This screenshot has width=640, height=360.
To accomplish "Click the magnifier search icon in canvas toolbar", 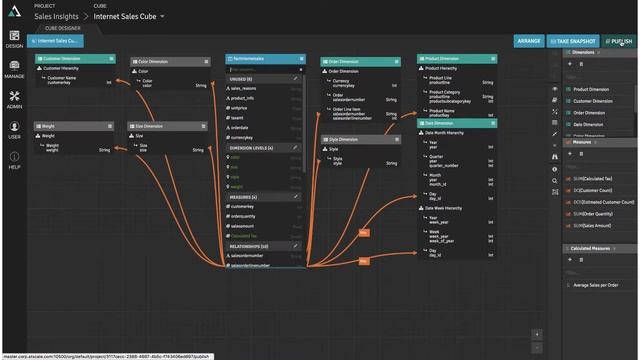I will click(555, 180).
